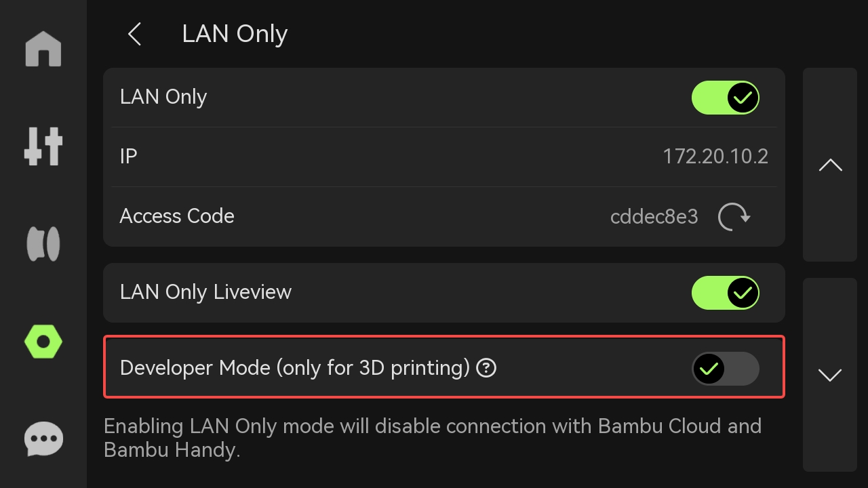Click the Access Code value cddec8e3
The image size is (868, 488).
[654, 216]
